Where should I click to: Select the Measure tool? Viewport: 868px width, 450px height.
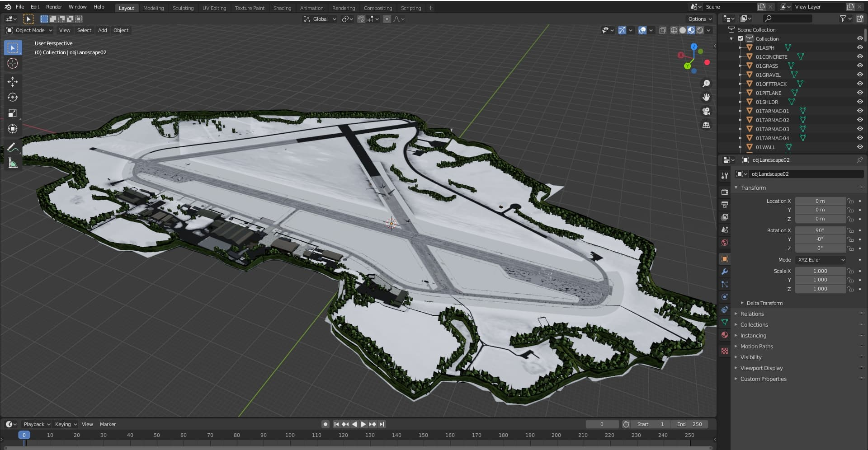(13, 163)
